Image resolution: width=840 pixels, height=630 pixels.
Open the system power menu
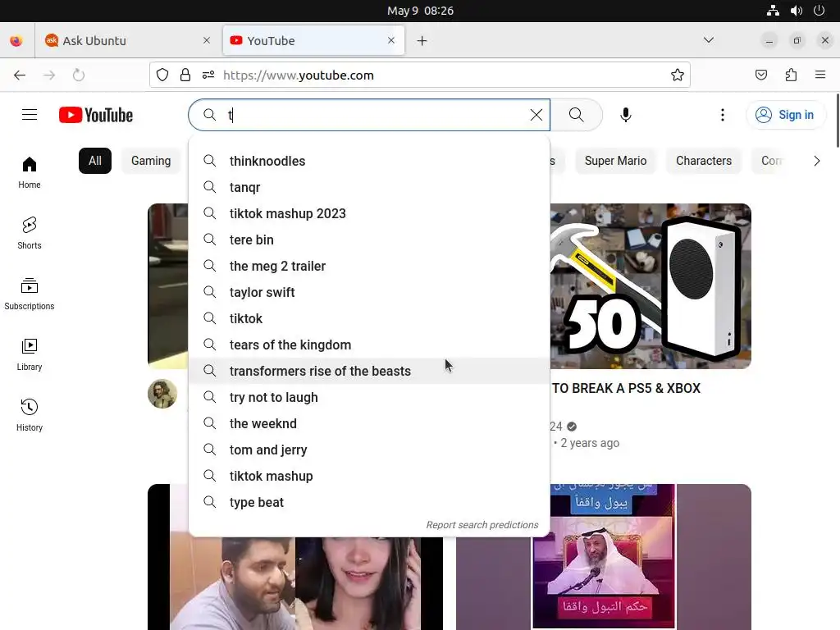click(x=819, y=10)
